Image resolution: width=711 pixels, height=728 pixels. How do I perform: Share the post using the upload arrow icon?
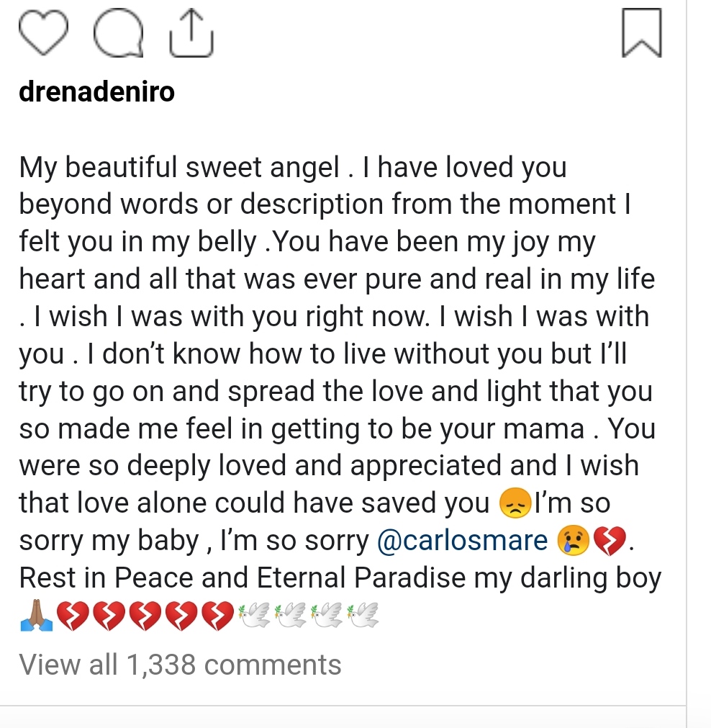(x=191, y=32)
